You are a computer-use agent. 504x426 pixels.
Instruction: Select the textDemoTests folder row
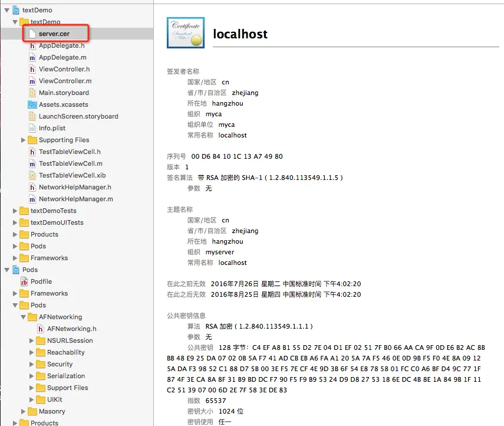77,211
